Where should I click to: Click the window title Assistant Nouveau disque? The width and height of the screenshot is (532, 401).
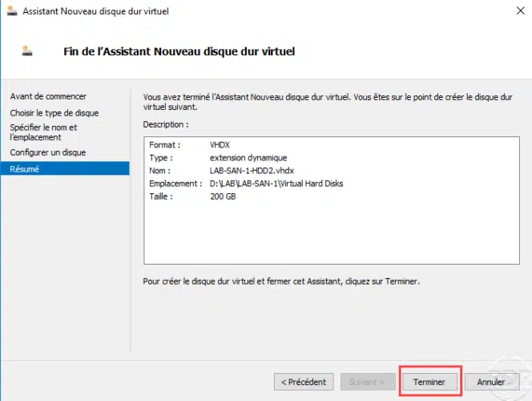(x=95, y=11)
